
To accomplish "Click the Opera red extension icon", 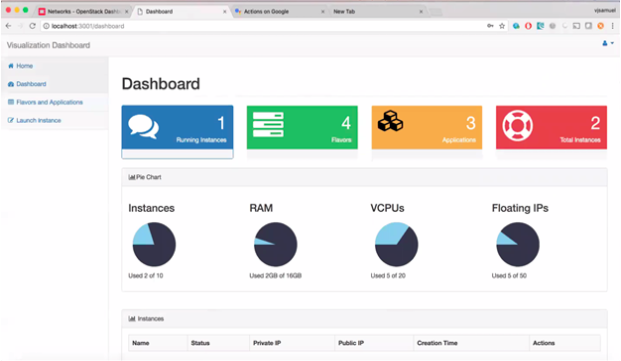I will click(x=528, y=26).
